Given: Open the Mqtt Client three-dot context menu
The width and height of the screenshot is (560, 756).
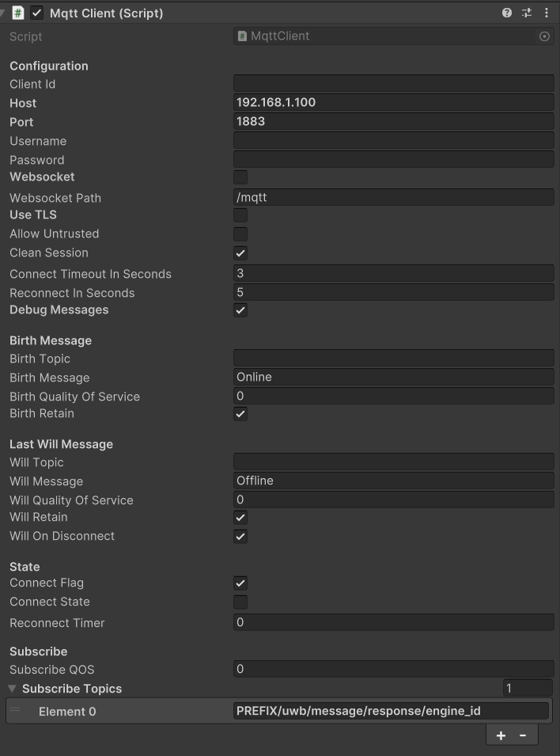Looking at the screenshot, I should coord(546,13).
